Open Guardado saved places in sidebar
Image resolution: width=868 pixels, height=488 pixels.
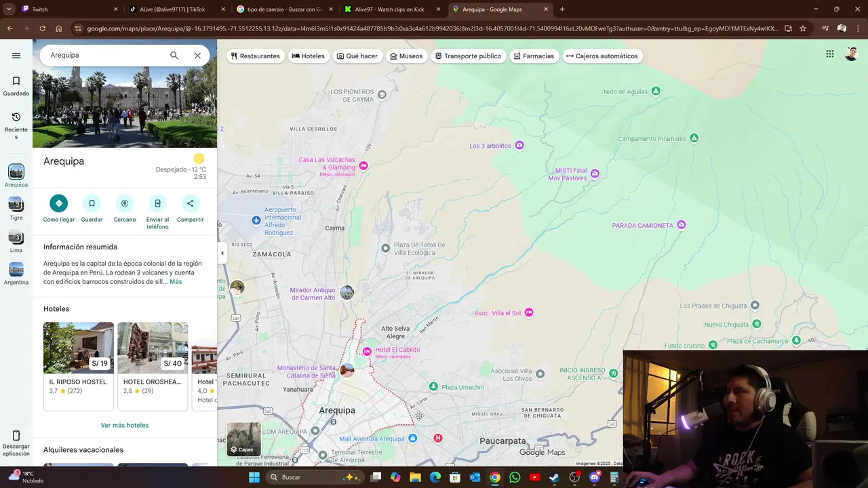(16, 86)
